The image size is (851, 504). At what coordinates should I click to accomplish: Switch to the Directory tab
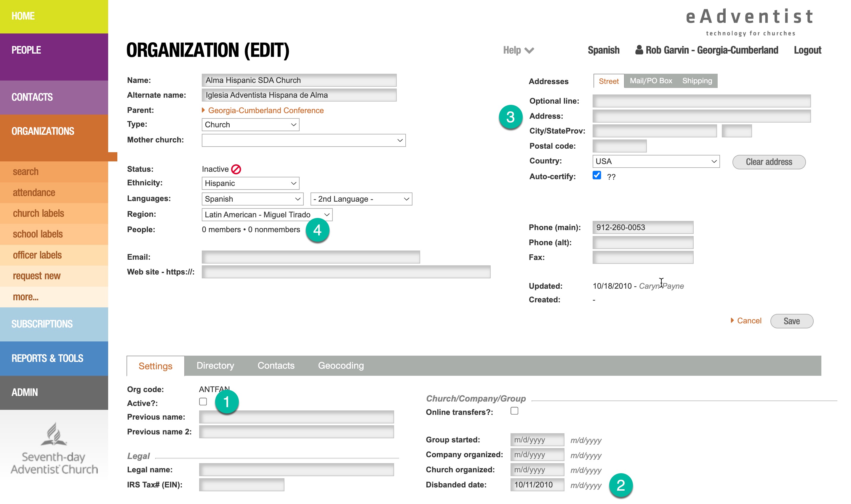[215, 365]
